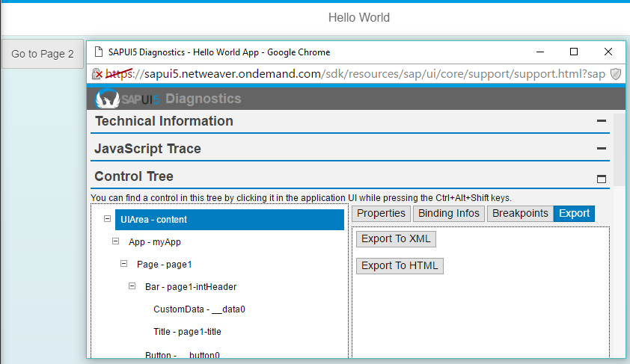Screen dimensions: 630x364
Task: Click the JavaScript Trace heading
Action: tap(147, 149)
